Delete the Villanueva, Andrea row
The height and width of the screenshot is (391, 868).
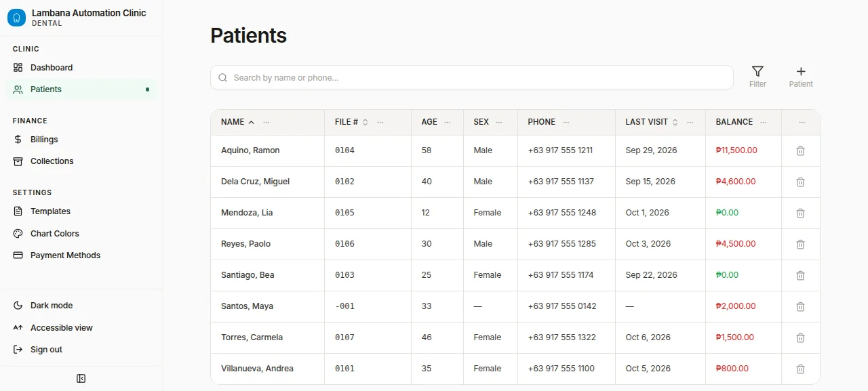(x=800, y=369)
